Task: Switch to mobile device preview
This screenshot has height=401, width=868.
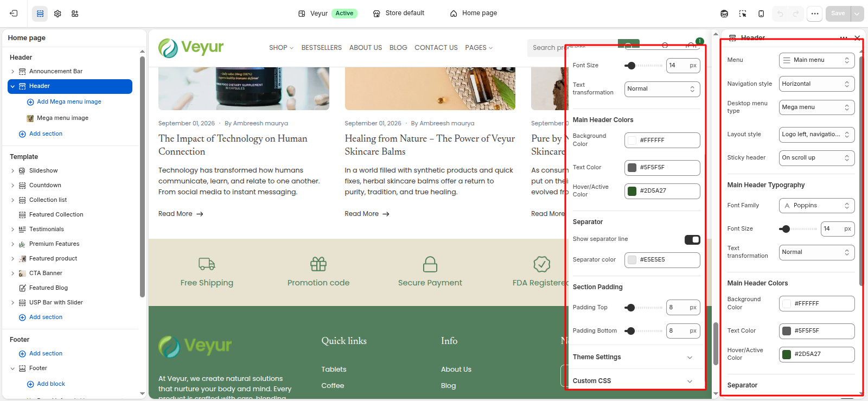Action: tap(761, 14)
